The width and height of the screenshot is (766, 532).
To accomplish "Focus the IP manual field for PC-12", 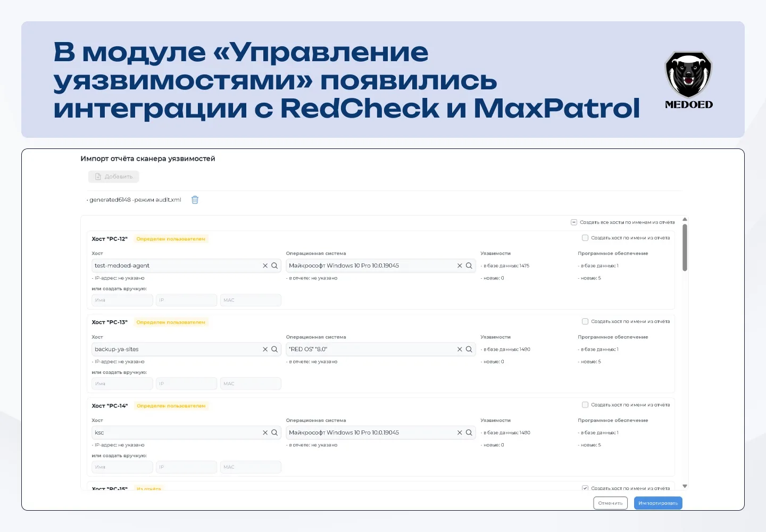I will click(x=186, y=300).
